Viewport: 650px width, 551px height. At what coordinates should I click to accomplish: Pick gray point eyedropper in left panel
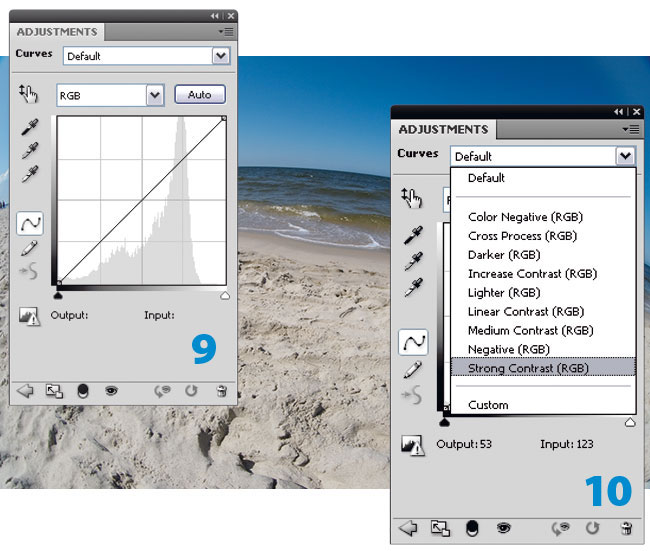pyautogui.click(x=30, y=150)
